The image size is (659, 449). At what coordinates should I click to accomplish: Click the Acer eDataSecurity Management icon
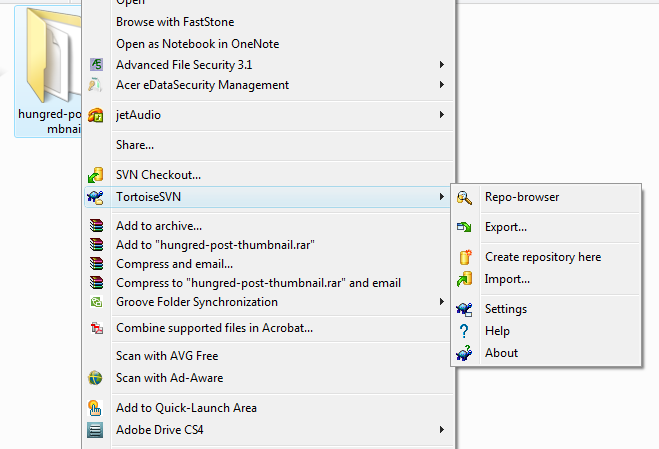95,85
